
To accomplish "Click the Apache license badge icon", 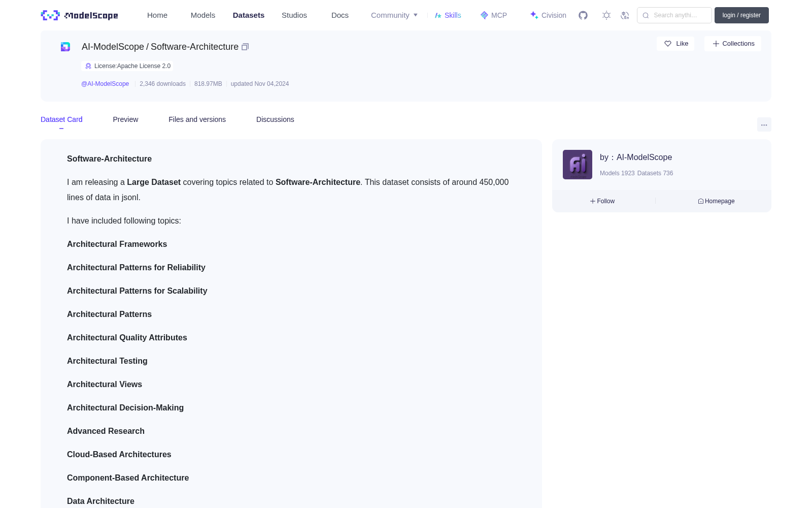I will coord(88,66).
